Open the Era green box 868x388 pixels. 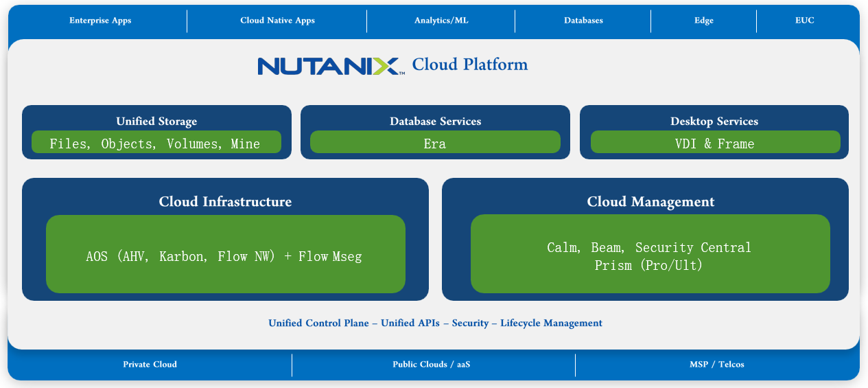point(435,142)
